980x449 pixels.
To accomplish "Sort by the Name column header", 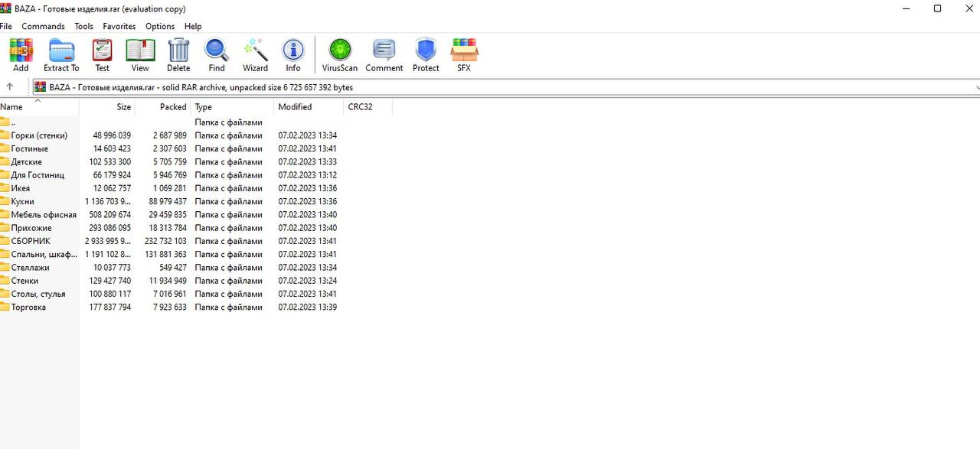I will 39,107.
